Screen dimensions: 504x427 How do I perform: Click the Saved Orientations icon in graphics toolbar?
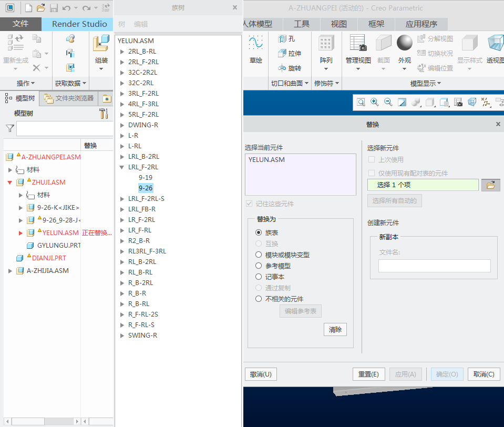tap(444, 103)
